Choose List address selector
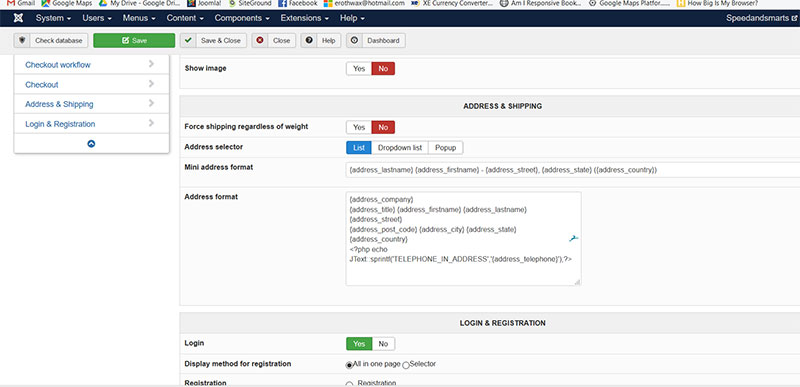The width and height of the screenshot is (800, 387). [359, 147]
